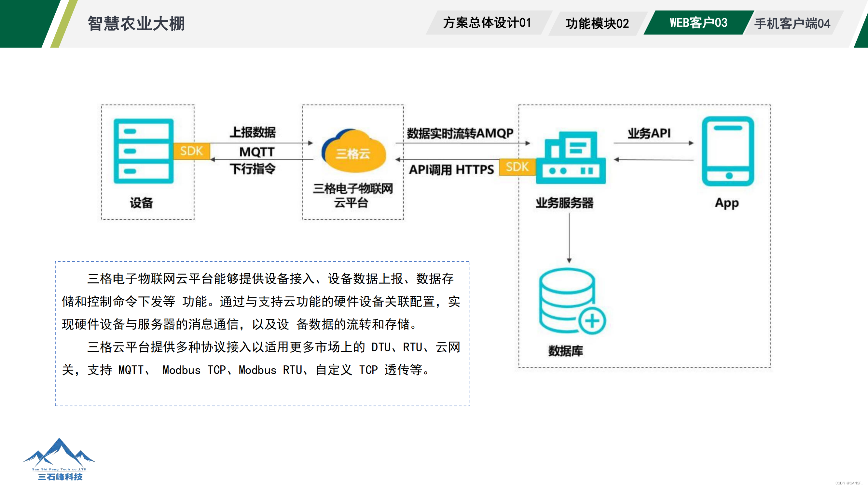The image size is (868, 488).
Task: Open the 方案总体设计01 tab
Action: [x=487, y=23]
